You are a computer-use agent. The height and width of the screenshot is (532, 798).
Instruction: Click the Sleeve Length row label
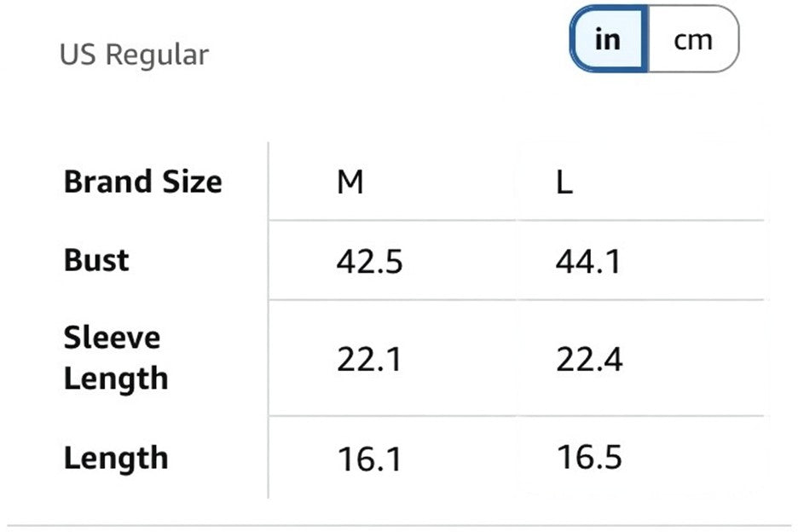(x=116, y=358)
